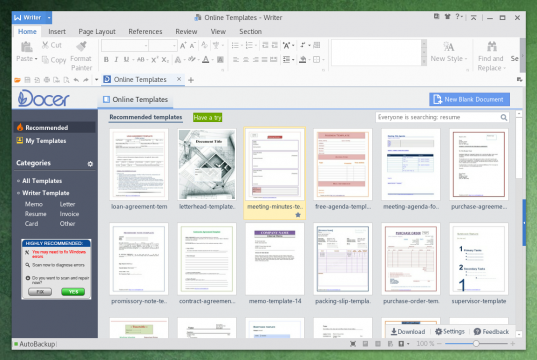The width and height of the screenshot is (537, 360).
Task: Increase font size with A+ icon
Action: click(x=183, y=45)
